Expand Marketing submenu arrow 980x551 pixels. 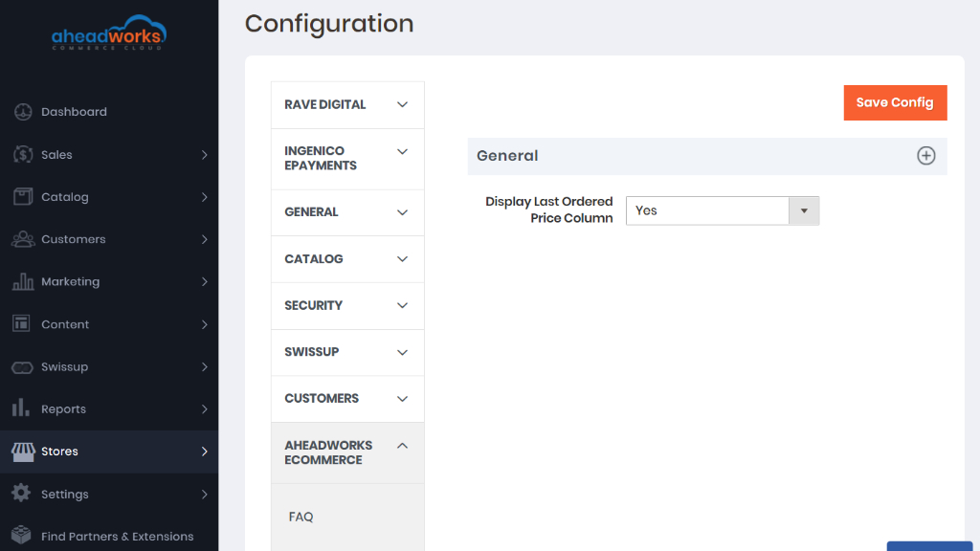(x=205, y=282)
